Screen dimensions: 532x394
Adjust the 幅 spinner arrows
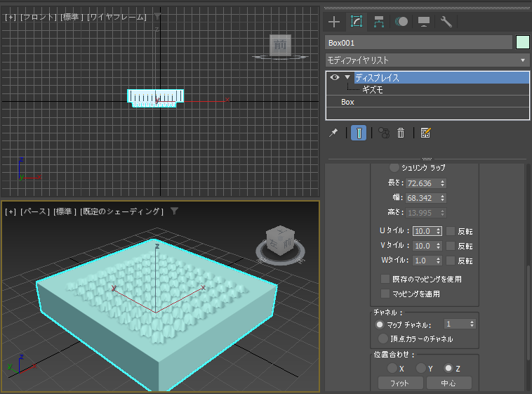pos(443,198)
